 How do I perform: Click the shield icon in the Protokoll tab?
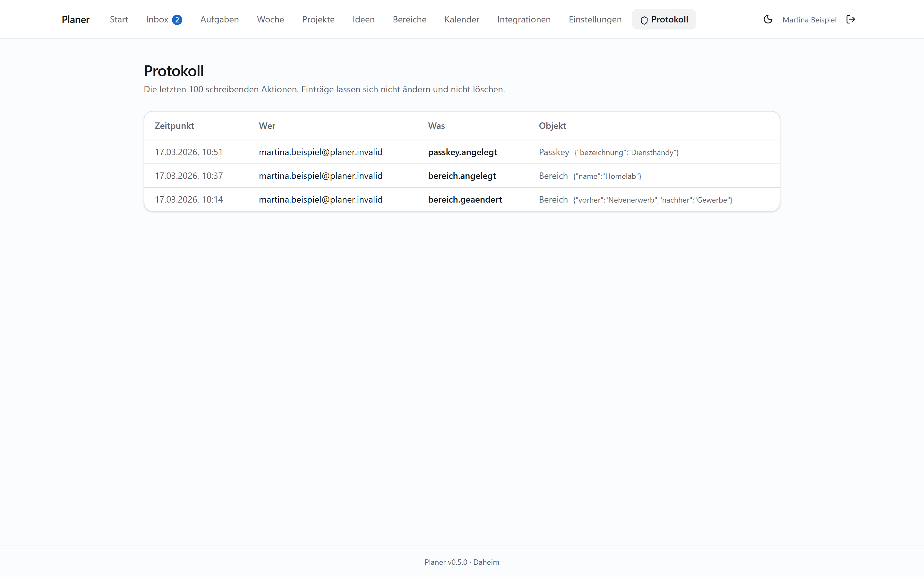click(644, 20)
